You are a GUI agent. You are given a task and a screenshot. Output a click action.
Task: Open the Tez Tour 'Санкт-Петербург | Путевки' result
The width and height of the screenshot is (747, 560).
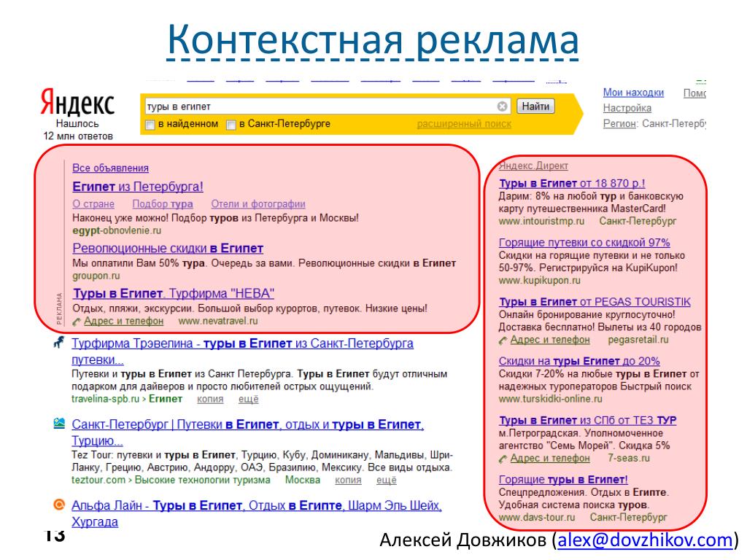tap(248, 424)
